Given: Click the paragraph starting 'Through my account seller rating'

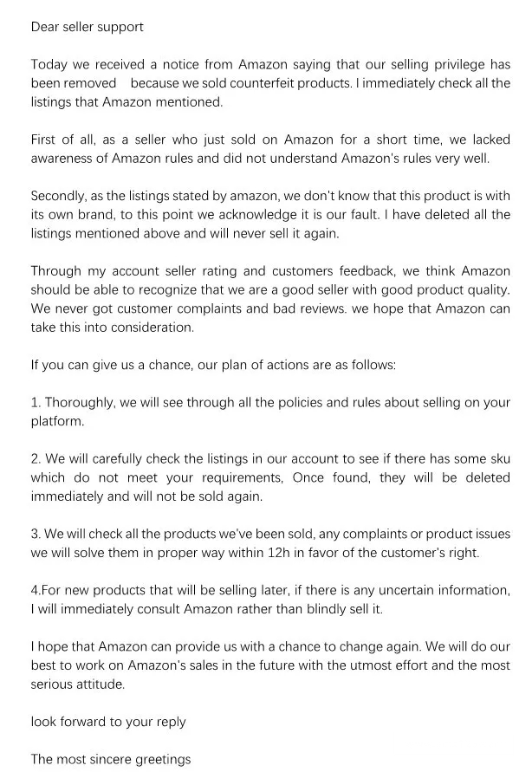Looking at the screenshot, I should [x=270, y=299].
